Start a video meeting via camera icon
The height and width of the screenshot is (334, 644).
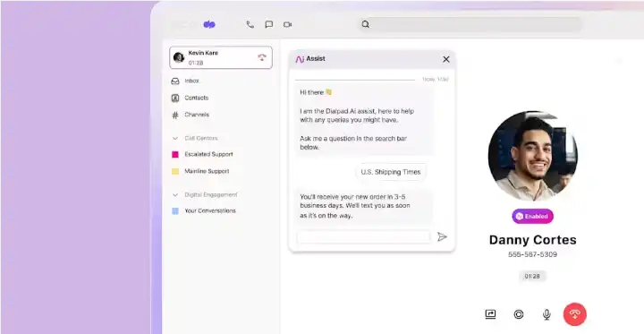(x=287, y=25)
